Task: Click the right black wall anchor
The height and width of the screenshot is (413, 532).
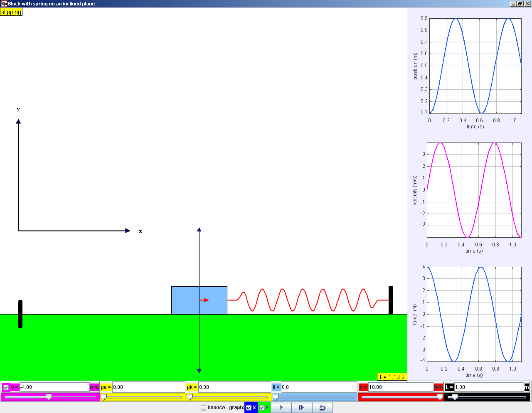Action: [x=391, y=300]
